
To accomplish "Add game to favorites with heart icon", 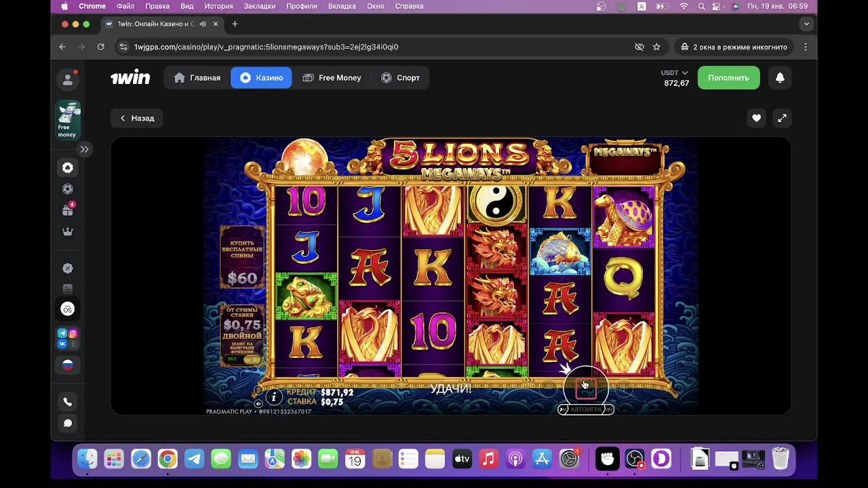I will pyautogui.click(x=756, y=118).
